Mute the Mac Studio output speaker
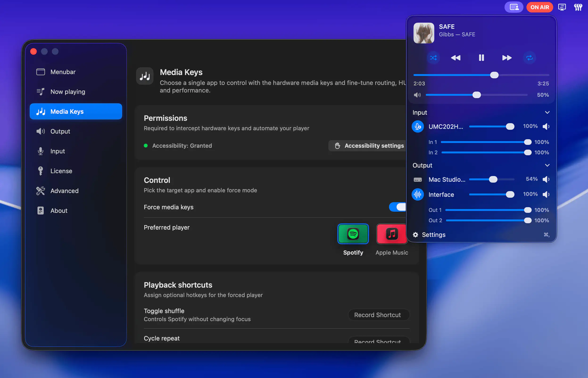The height and width of the screenshot is (378, 588). pos(546,179)
